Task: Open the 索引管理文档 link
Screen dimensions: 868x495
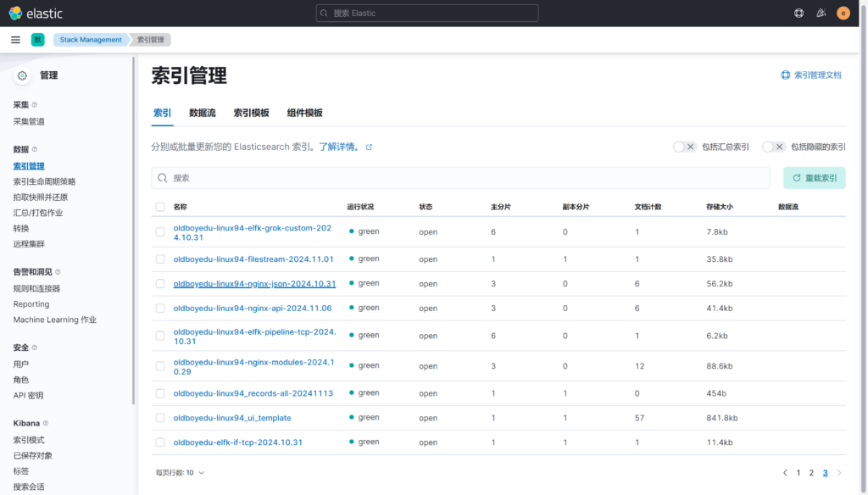Action: click(x=818, y=75)
